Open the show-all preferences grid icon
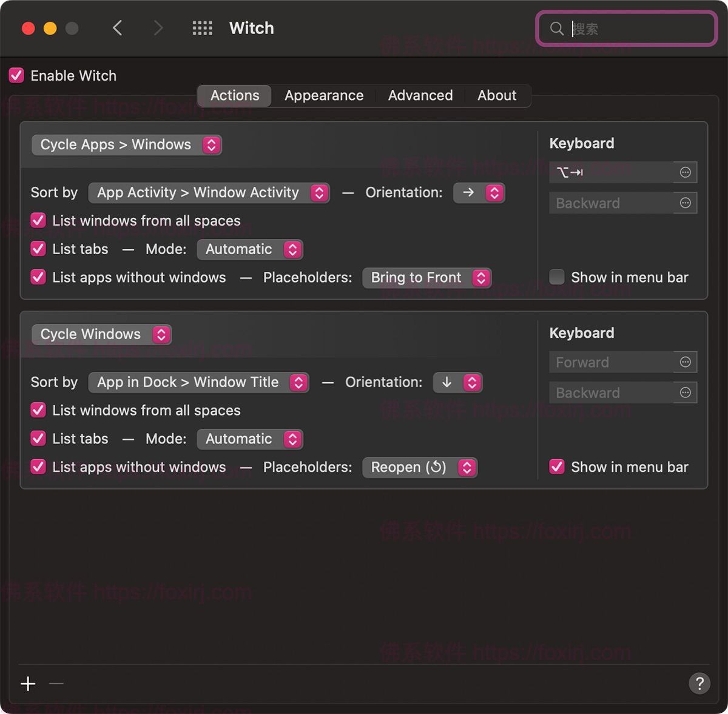The width and height of the screenshot is (728, 714). [x=202, y=28]
